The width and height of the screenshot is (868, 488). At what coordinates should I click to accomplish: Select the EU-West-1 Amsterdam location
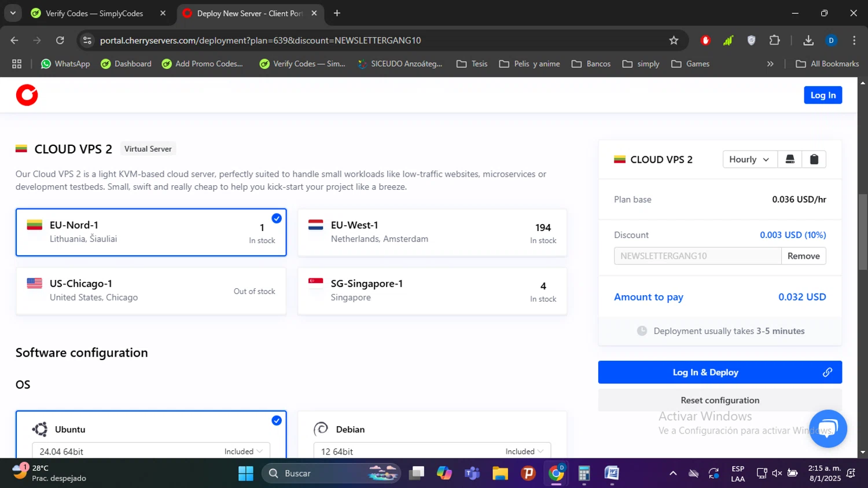click(x=432, y=232)
